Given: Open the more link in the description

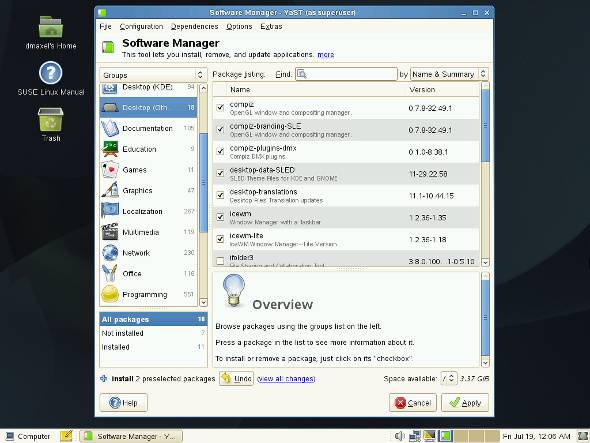Looking at the screenshot, I should coord(325,55).
